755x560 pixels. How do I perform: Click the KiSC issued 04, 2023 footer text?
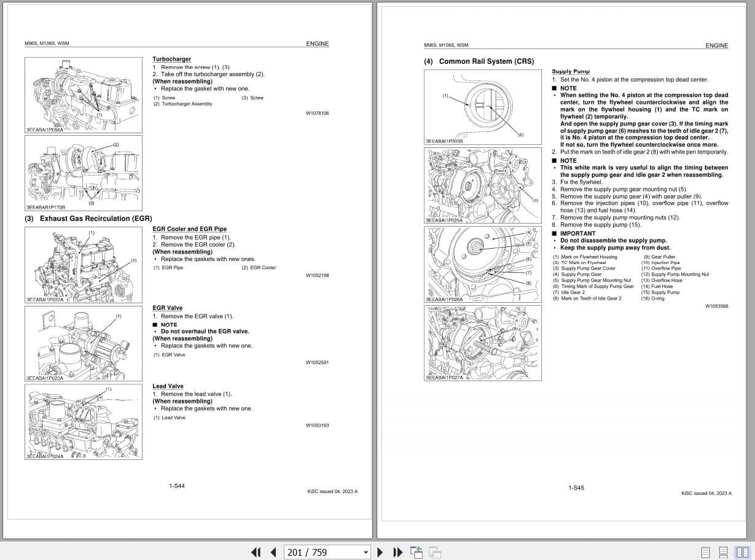point(332,491)
